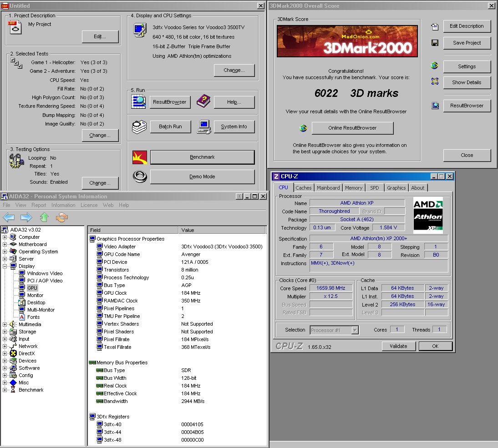
Task: Click the Show Details button
Action: [x=467, y=82]
